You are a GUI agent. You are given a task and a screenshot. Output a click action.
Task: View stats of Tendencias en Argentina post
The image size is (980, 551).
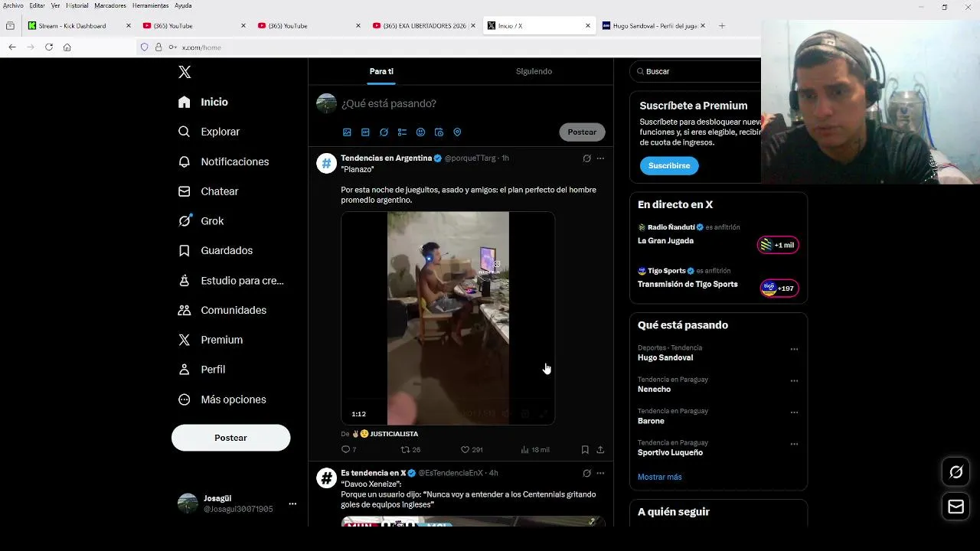coord(535,450)
